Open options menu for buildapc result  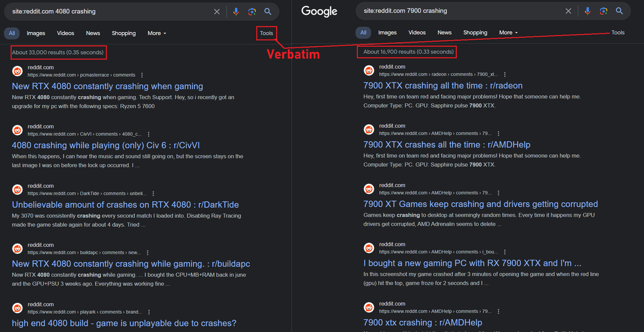[147, 253]
